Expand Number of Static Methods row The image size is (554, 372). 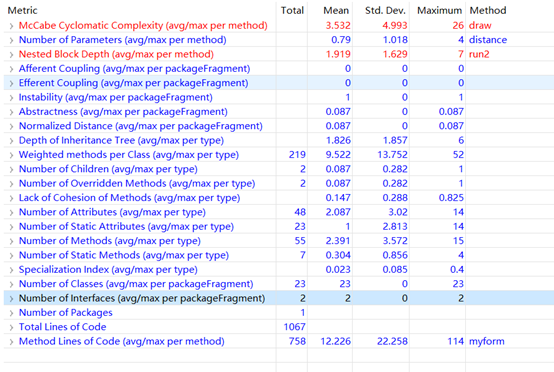pyautogui.click(x=11, y=256)
